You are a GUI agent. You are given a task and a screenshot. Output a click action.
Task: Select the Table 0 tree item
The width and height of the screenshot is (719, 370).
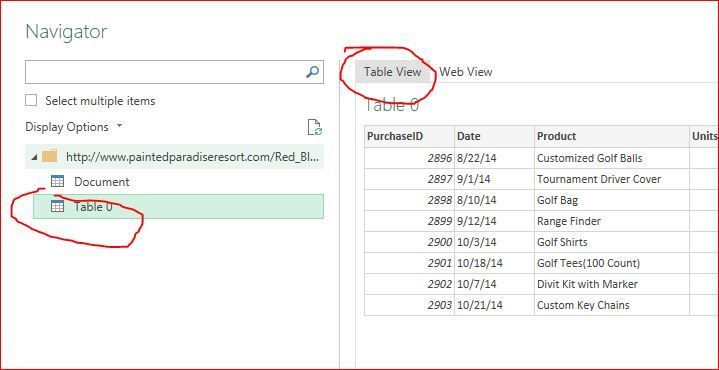tap(178, 206)
